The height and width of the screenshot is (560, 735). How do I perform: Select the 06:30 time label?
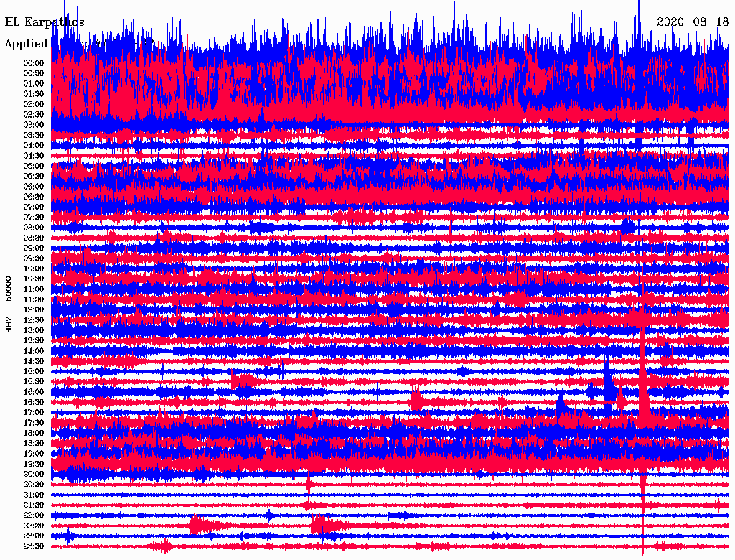point(34,197)
